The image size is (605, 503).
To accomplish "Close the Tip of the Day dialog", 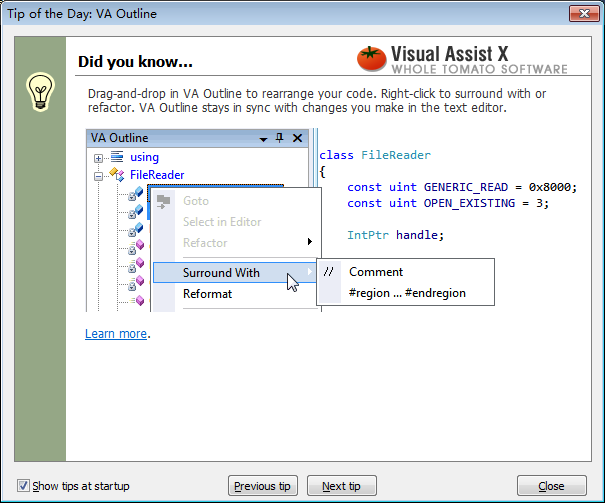I will 551,486.
